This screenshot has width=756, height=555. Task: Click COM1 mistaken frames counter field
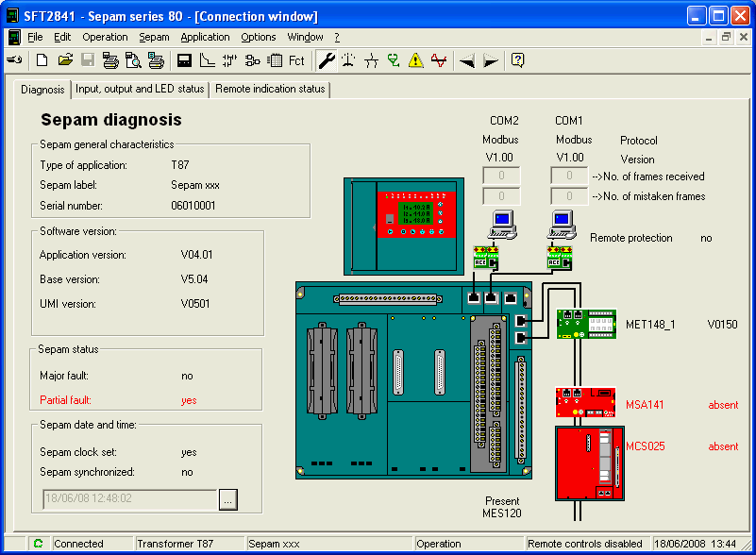click(569, 196)
